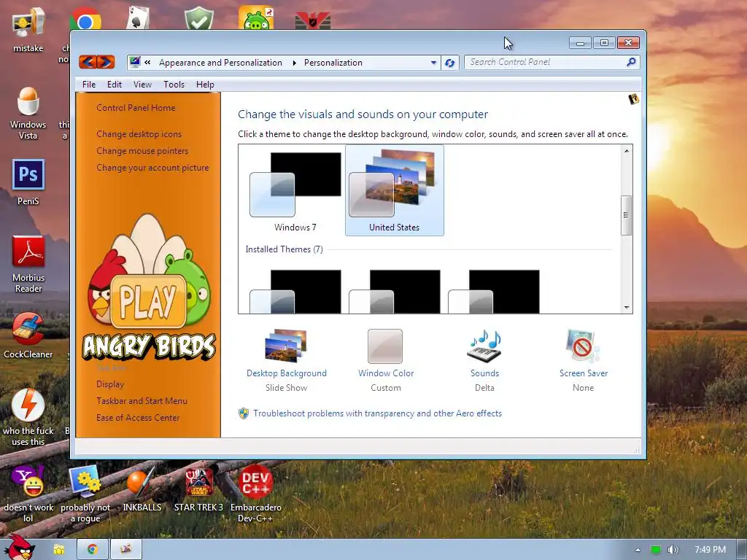The width and height of the screenshot is (747, 560).
Task: Click the 7:49 PM taskbar clock
Action: pyautogui.click(x=710, y=550)
